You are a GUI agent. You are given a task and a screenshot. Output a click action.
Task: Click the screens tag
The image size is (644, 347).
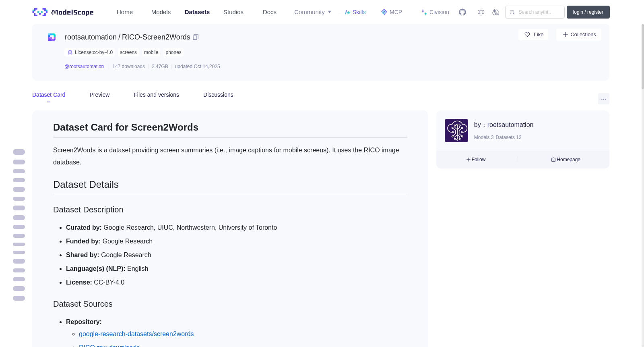128,52
